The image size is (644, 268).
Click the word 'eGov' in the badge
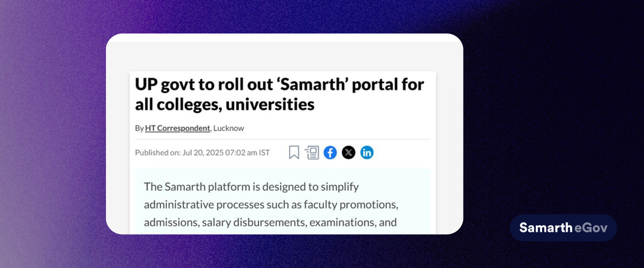coord(589,228)
